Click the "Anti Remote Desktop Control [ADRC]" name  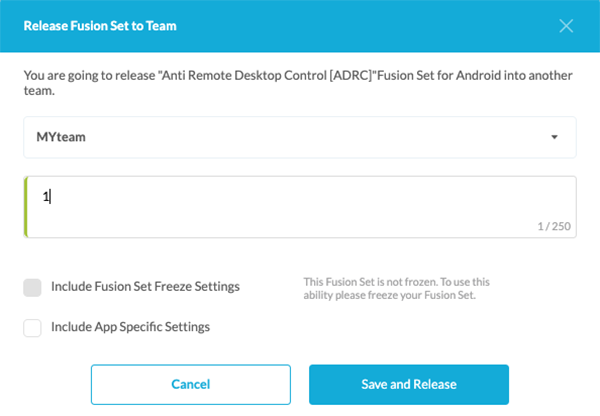268,75
